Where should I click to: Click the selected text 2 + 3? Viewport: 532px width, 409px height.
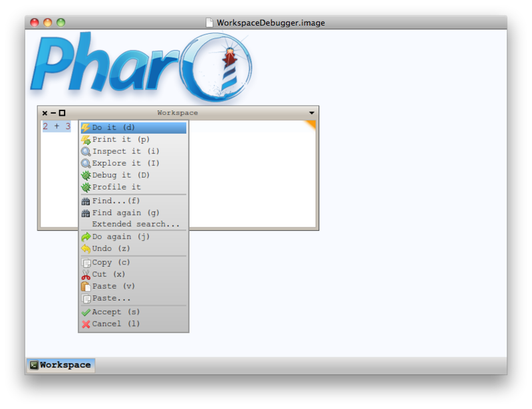pos(57,126)
